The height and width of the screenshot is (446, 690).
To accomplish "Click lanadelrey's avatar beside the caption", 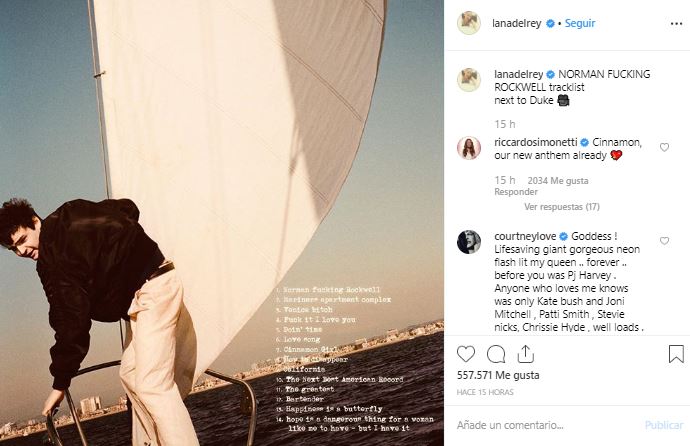I will 468,80.
